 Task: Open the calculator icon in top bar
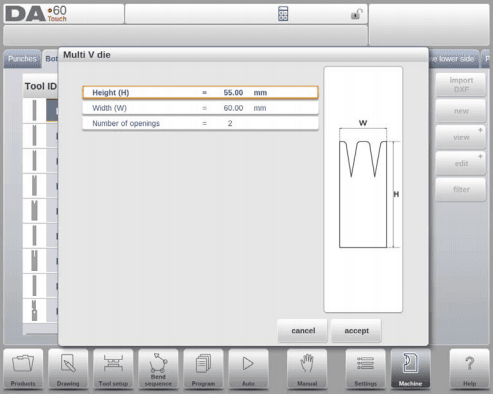[283, 14]
